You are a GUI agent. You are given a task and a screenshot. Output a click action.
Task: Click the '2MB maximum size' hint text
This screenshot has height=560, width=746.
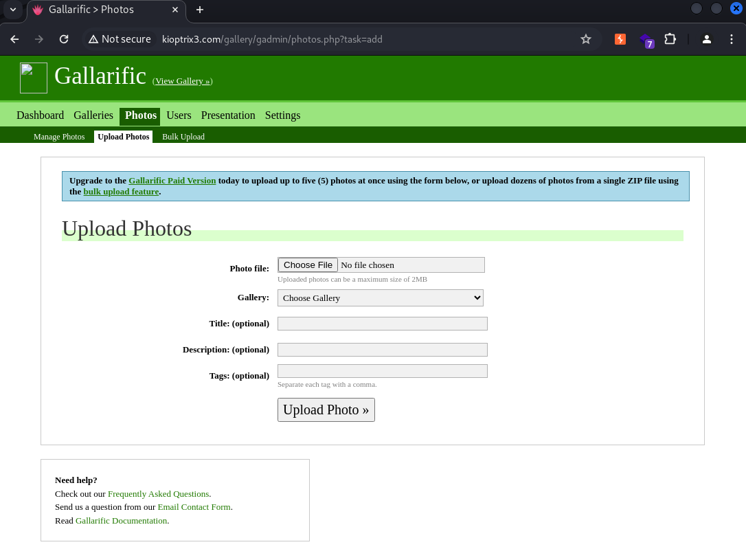(352, 279)
